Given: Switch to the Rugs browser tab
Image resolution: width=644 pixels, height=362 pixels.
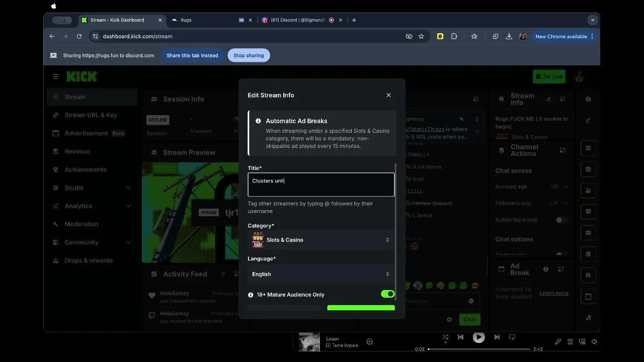Looking at the screenshot, I should pos(206,20).
